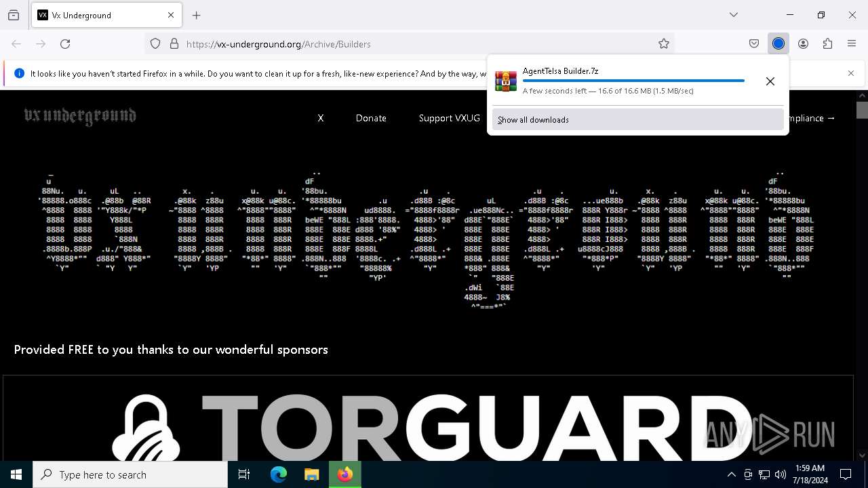The image size is (868, 488).
Task: Open File Explorer from taskbar
Action: click(x=311, y=474)
